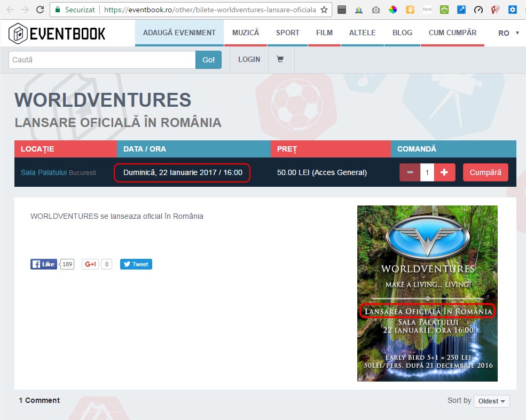Open the font identifier extension
The height and width of the screenshot is (420, 526).
tap(427, 10)
